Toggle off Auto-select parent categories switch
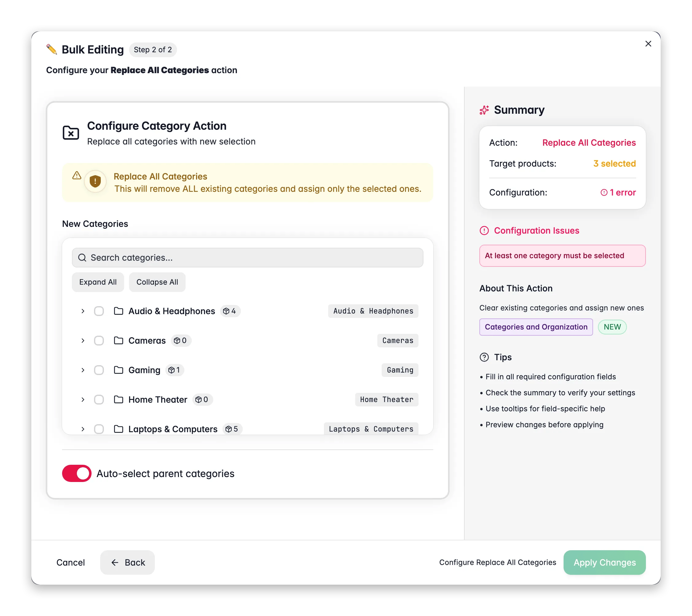692x616 pixels. (x=77, y=473)
